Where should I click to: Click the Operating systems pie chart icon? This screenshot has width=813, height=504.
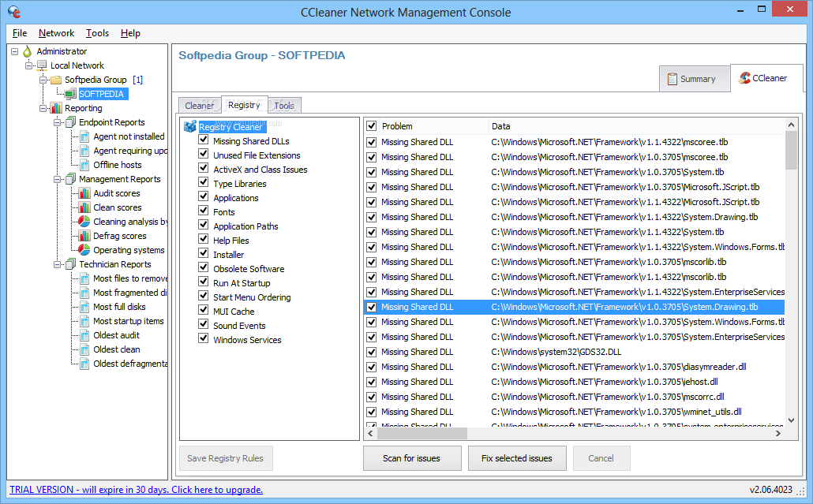(84, 250)
